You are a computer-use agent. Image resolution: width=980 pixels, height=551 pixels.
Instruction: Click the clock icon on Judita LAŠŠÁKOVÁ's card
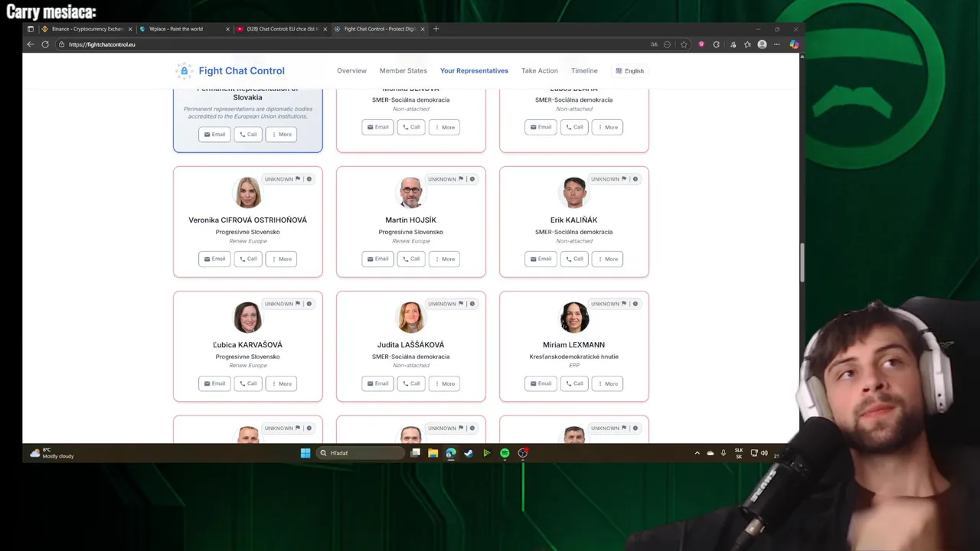tap(472, 304)
